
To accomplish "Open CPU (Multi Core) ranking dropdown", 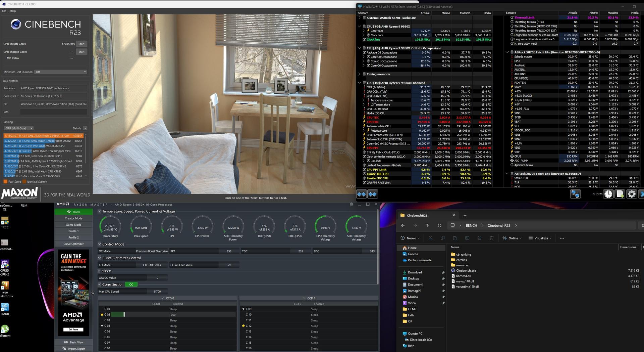I will pyautogui.click(x=19, y=128).
